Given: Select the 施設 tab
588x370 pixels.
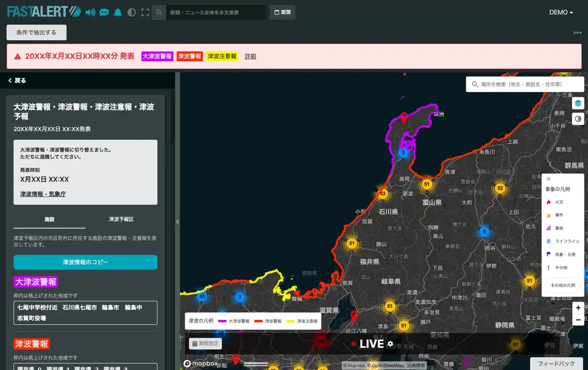Looking at the screenshot, I should pyautogui.click(x=49, y=219).
